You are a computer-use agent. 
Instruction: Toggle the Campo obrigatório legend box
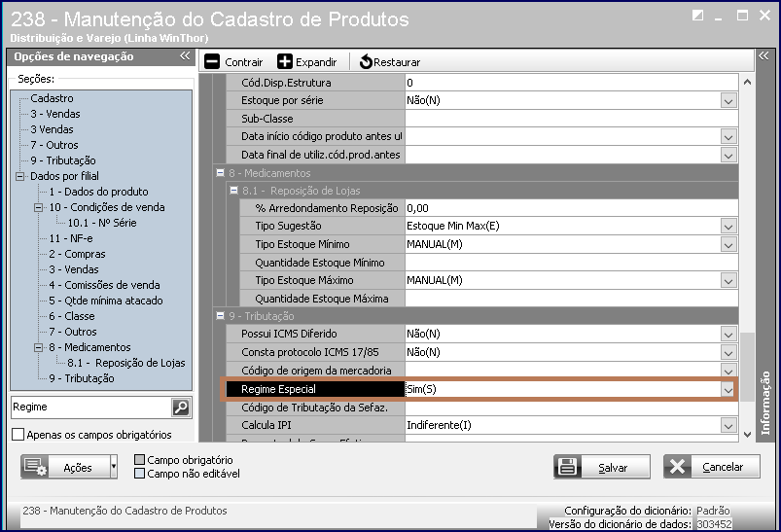point(139,459)
